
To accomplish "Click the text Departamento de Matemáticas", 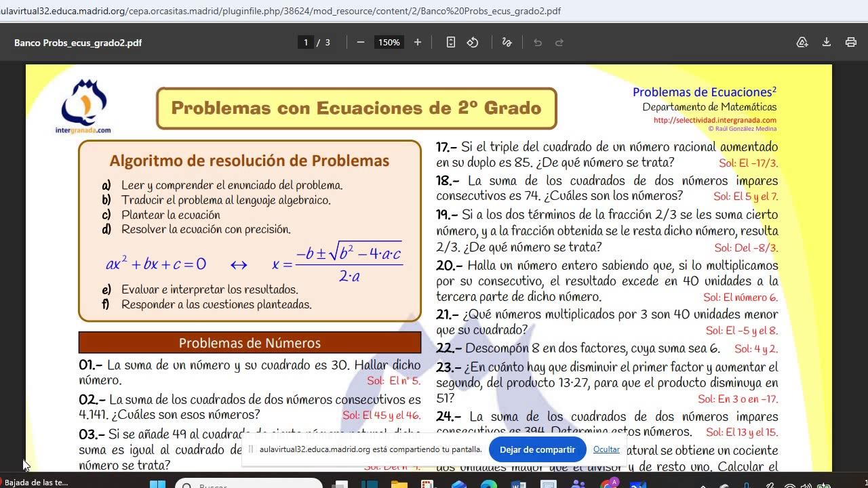I will point(709,107).
